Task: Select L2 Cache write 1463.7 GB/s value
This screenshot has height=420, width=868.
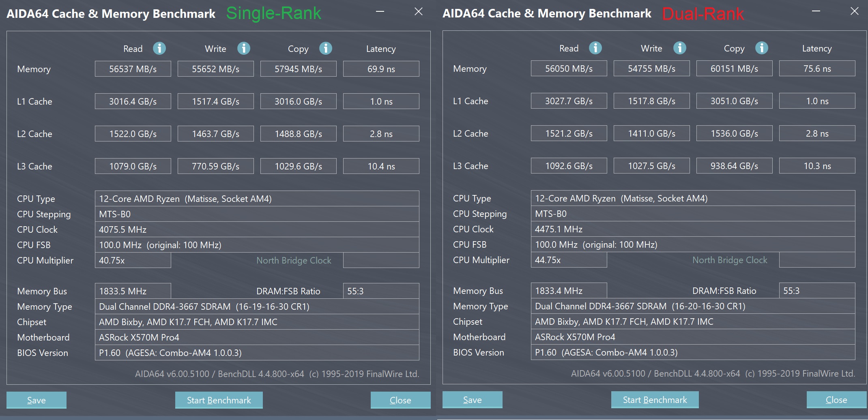Action: click(216, 134)
